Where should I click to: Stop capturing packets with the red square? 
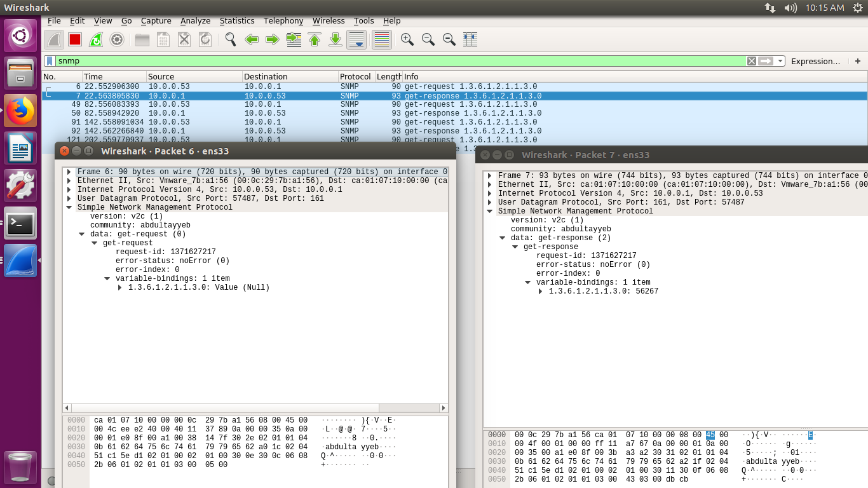75,39
